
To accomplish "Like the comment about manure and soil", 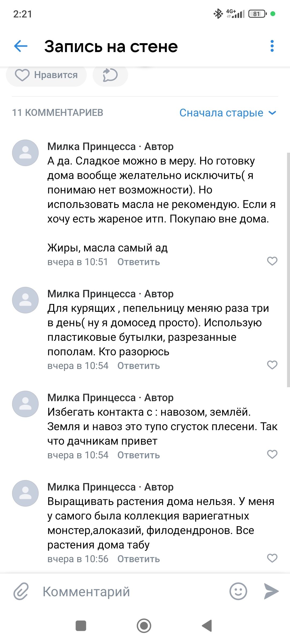I will pyautogui.click(x=272, y=454).
